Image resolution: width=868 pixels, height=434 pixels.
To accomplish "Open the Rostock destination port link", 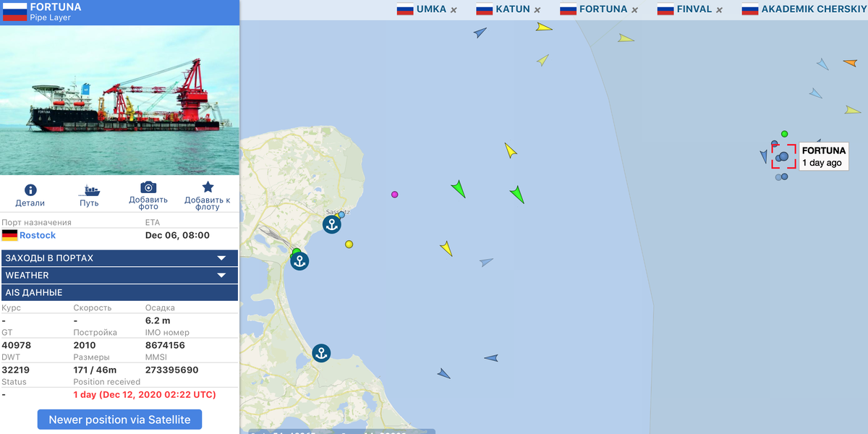I will click(38, 235).
